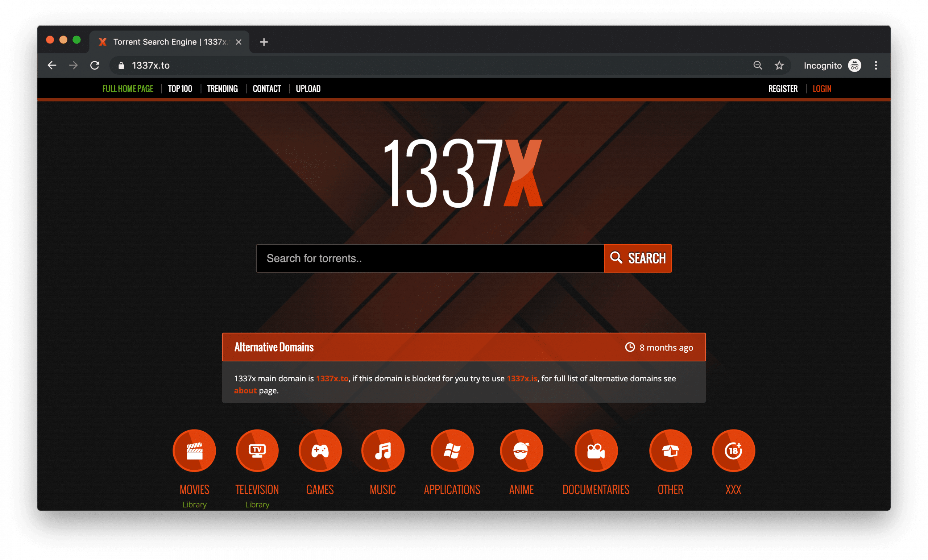Image resolution: width=928 pixels, height=560 pixels.
Task: Open the Library link under Television
Action: [x=257, y=504]
